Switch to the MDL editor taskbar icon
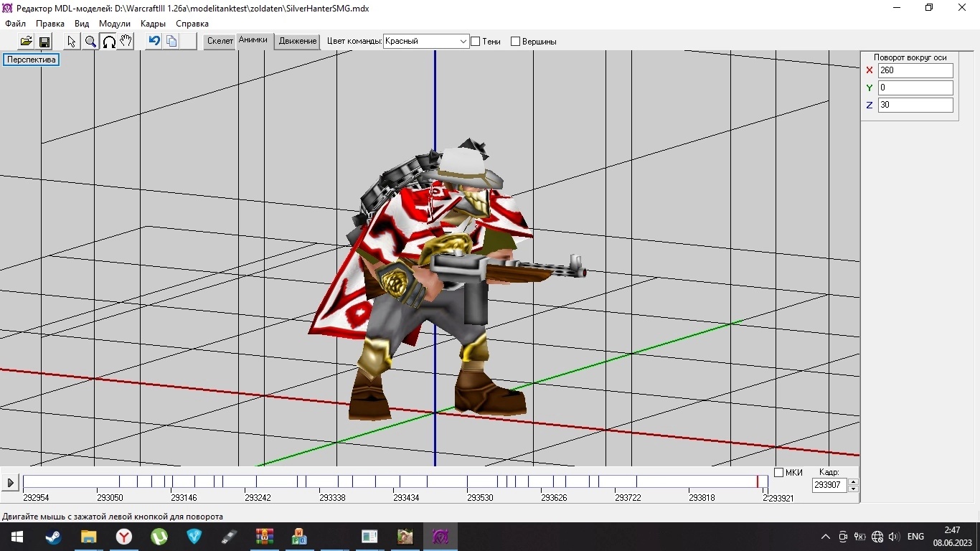The width and height of the screenshot is (980, 551). pos(440,537)
